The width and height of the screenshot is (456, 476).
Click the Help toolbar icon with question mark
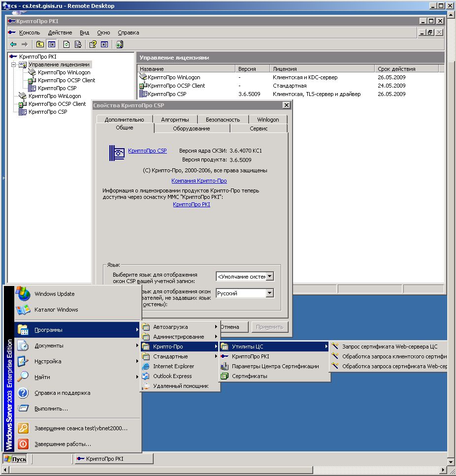[93, 45]
